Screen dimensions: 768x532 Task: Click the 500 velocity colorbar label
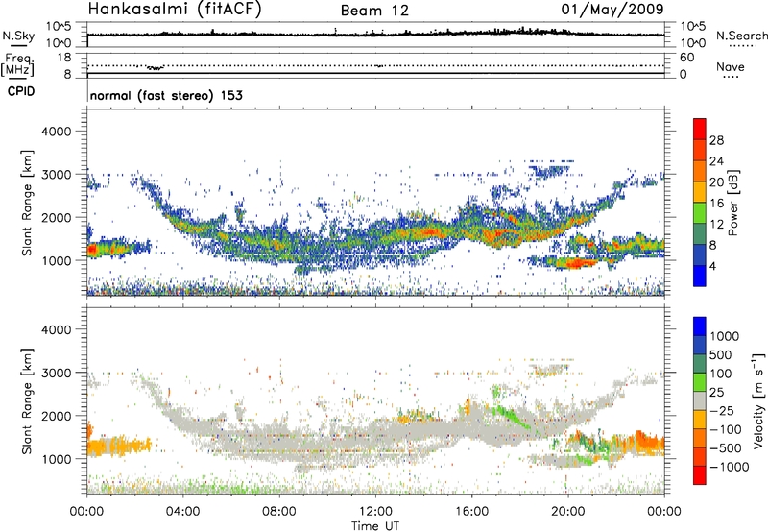tap(721, 354)
